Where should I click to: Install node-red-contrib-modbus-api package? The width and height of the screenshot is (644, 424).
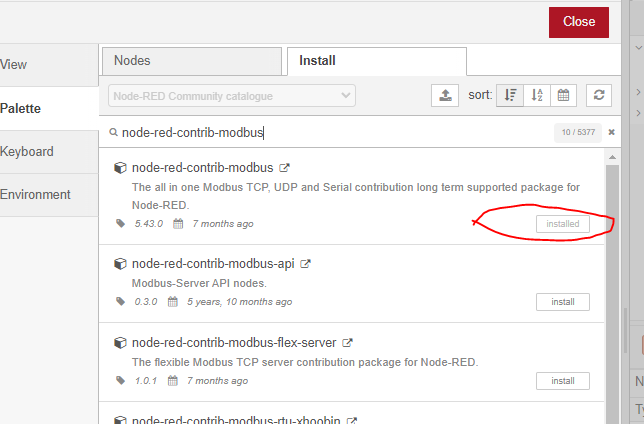point(562,302)
